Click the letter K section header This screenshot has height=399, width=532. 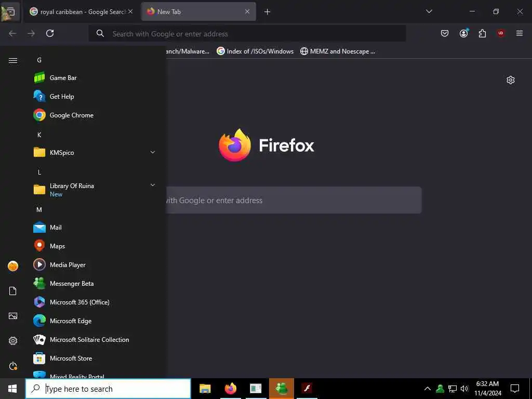click(39, 135)
